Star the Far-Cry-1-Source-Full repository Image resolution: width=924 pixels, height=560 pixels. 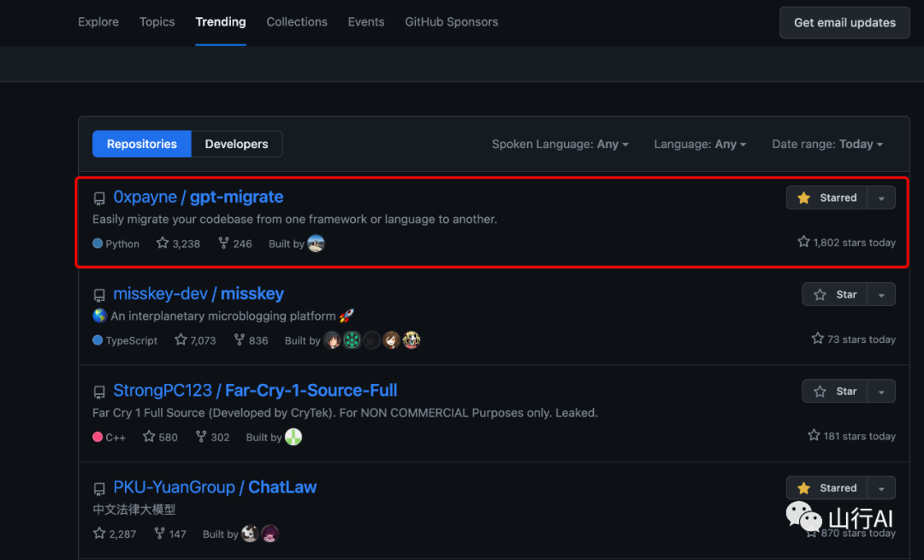(x=834, y=391)
